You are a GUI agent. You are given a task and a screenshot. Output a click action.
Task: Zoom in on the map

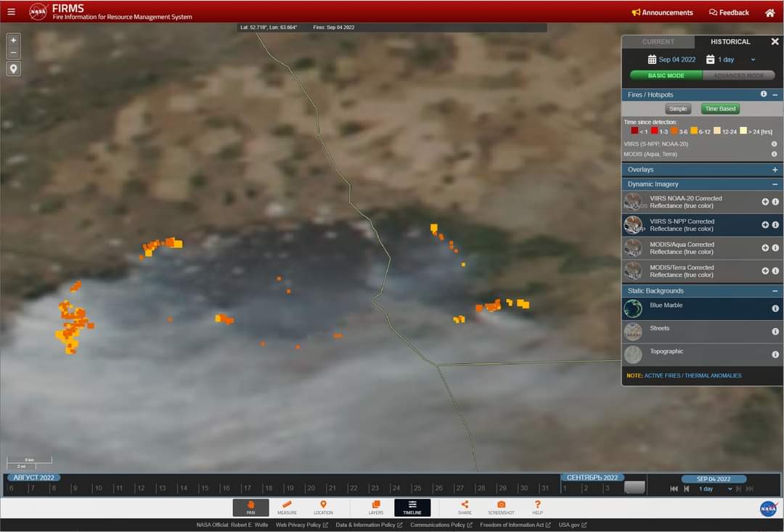(x=13, y=41)
